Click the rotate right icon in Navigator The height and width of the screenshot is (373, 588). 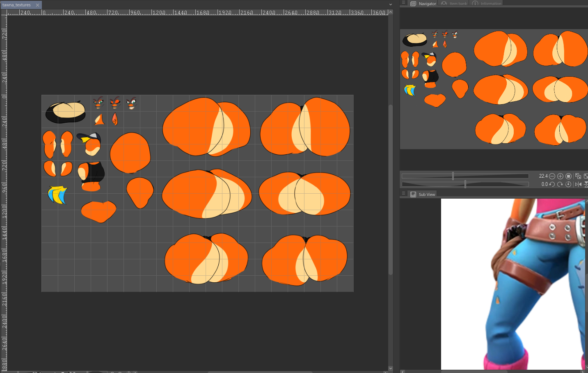[560, 184]
